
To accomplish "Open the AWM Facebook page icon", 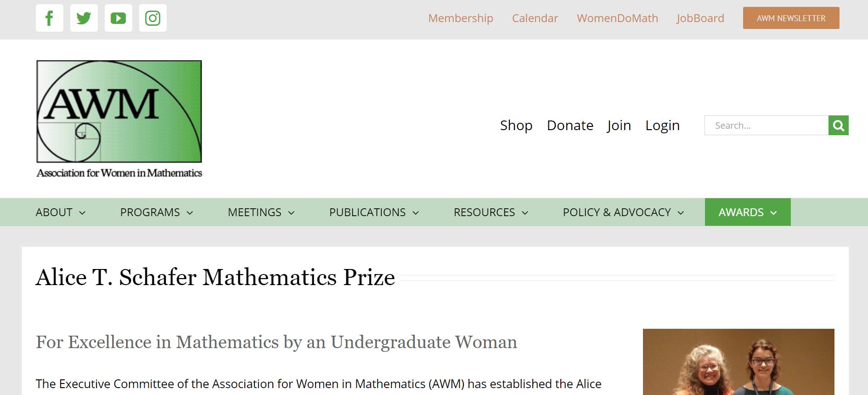I will 50,18.
